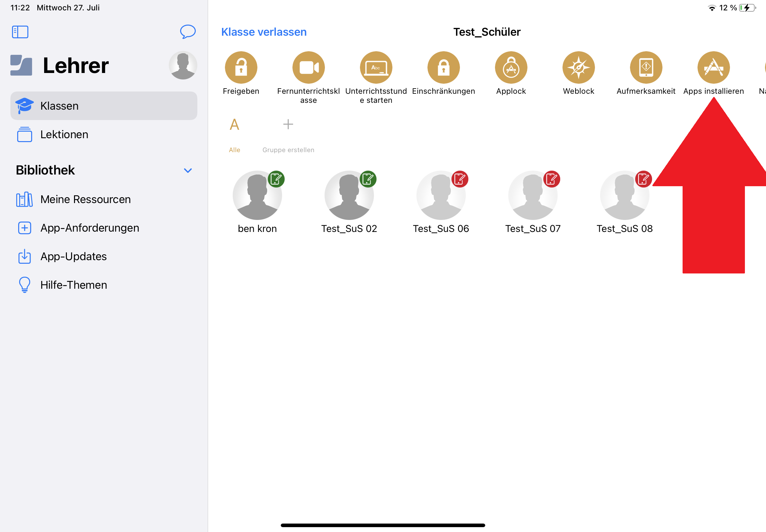Open Meine Ressourcen in sidebar
Screen dimensions: 766x532
pos(104,199)
